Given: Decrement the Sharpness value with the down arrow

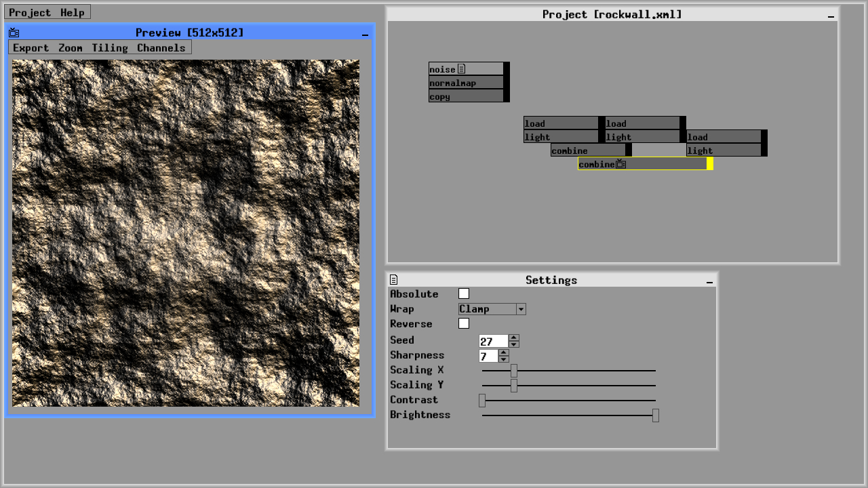Looking at the screenshot, I should pyautogui.click(x=504, y=359).
